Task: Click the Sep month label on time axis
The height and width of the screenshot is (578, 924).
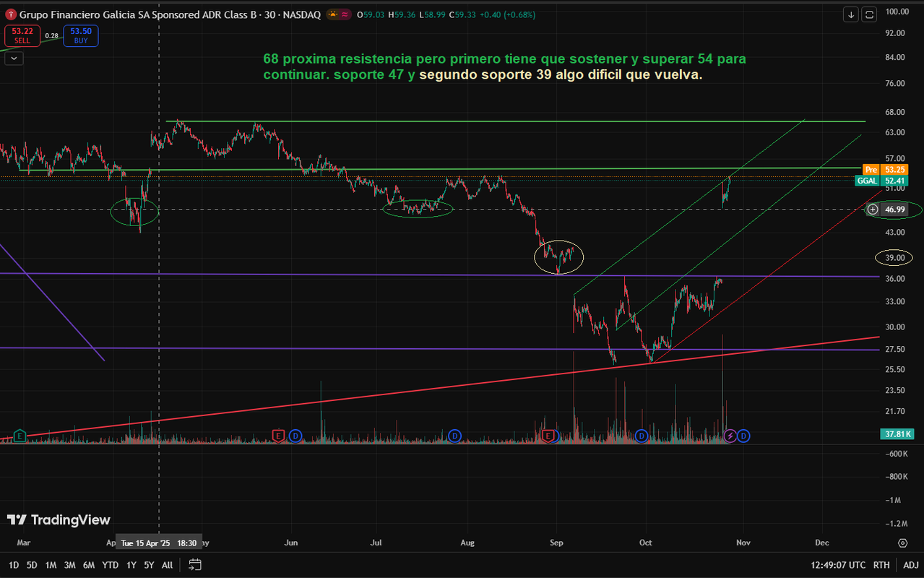Action: (x=556, y=542)
